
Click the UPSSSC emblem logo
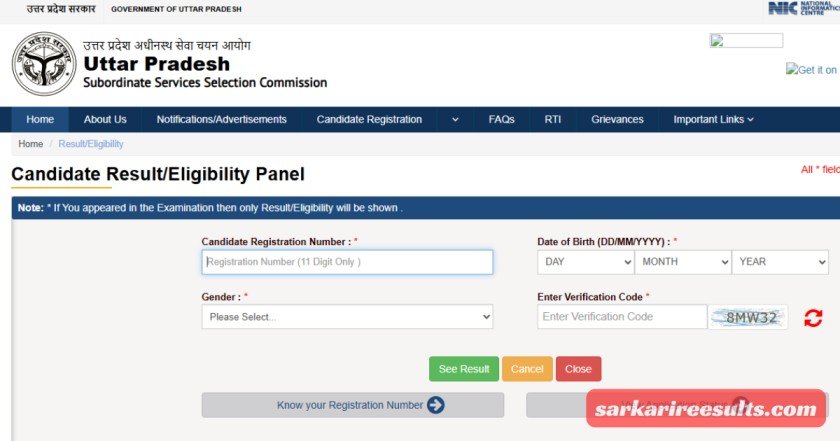[x=44, y=64]
